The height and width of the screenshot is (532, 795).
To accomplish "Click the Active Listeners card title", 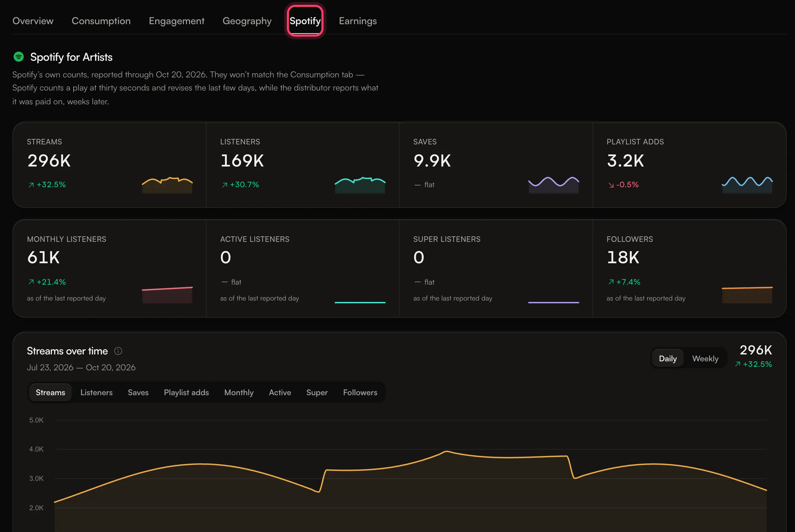I will point(255,239).
